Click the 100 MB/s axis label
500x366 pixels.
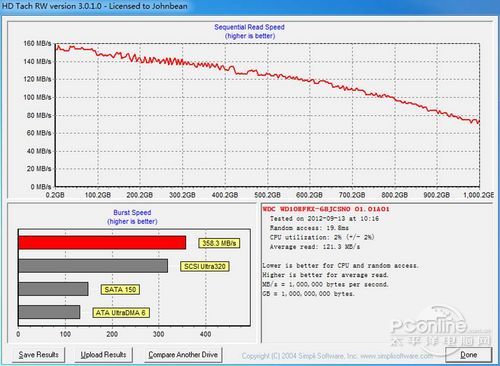[x=37, y=97]
